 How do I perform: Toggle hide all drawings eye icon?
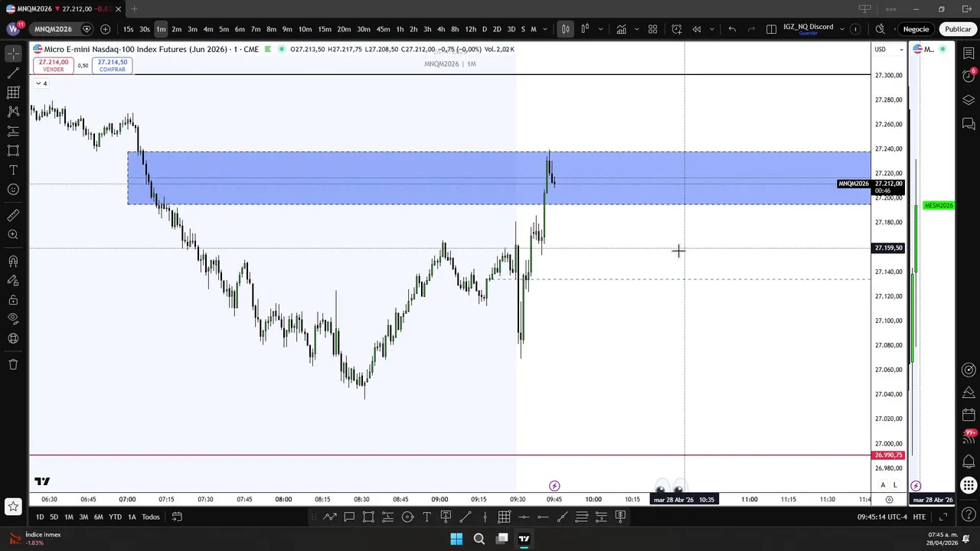(x=13, y=318)
